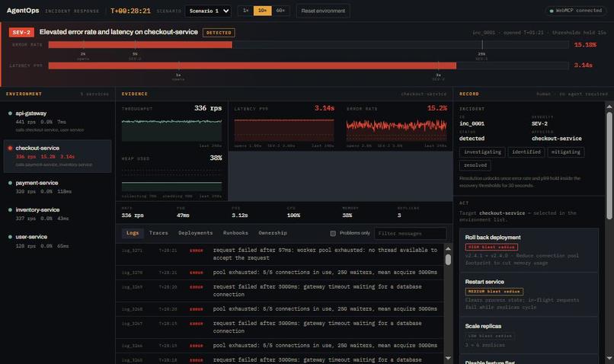Click the logs scrollbar up arrow

(x=448, y=248)
